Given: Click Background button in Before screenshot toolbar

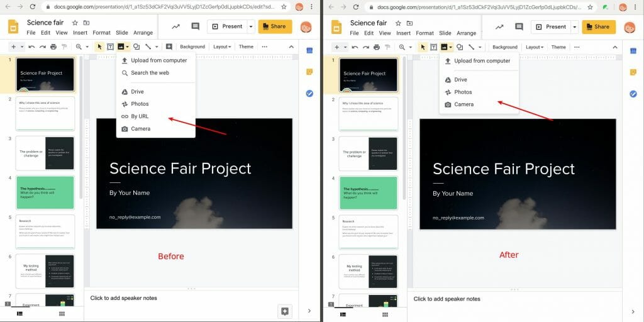Looking at the screenshot, I should click(192, 47).
